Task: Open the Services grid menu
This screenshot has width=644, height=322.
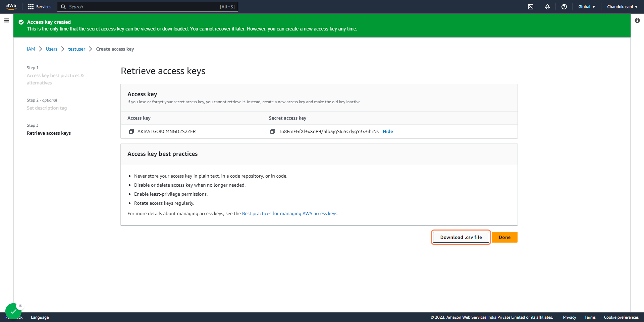Action: click(x=40, y=7)
